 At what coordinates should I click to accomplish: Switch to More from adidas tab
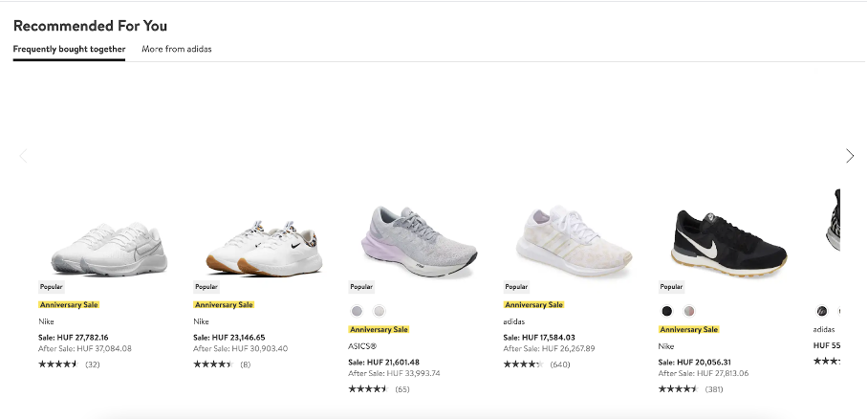pyautogui.click(x=177, y=49)
